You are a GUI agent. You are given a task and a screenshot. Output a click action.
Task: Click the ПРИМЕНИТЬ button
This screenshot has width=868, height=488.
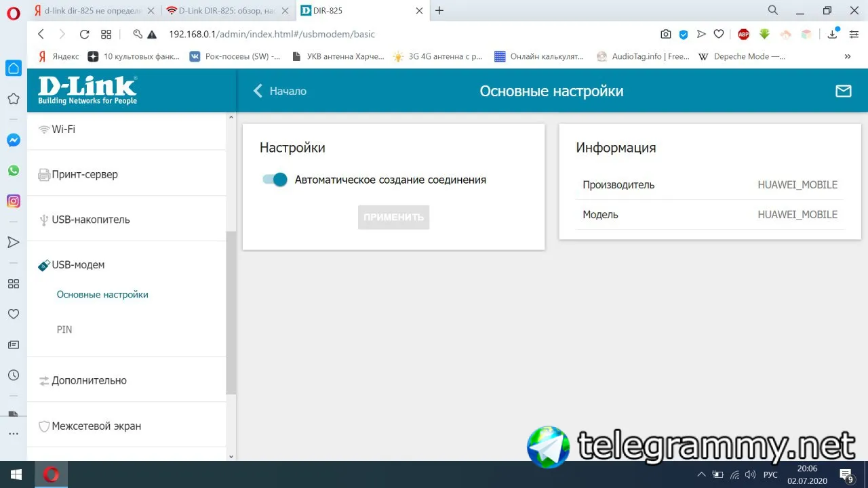click(x=393, y=217)
